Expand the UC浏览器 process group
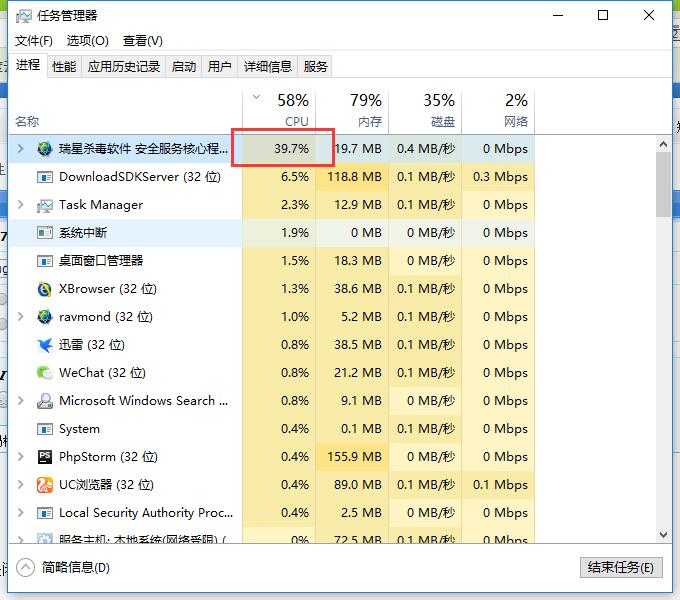Screen dimensions: 680x600 (20, 485)
